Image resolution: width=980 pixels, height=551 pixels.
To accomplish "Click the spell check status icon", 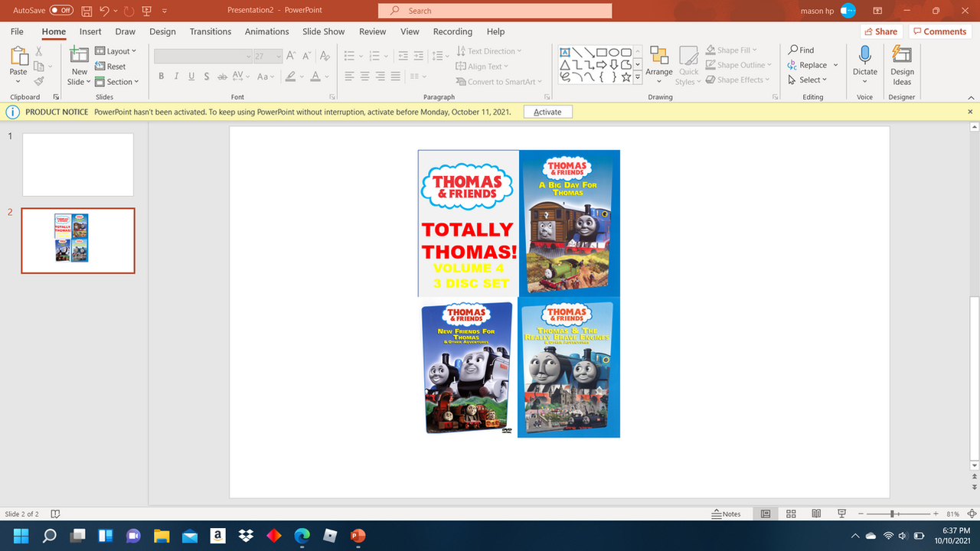I will tap(55, 514).
